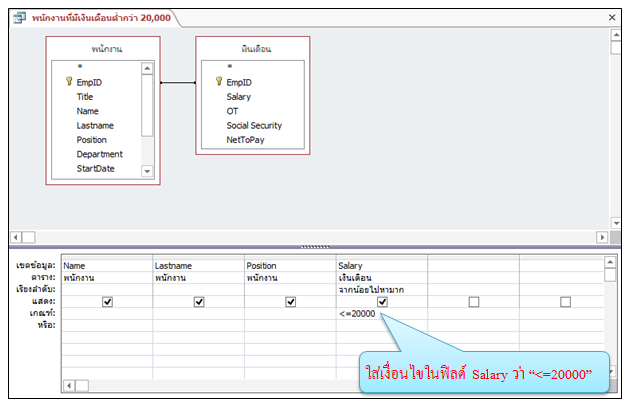Screen dimensions: 628x403
Task: Click the table pane horizontal scrollbar thumb
Action: tap(28, 237)
